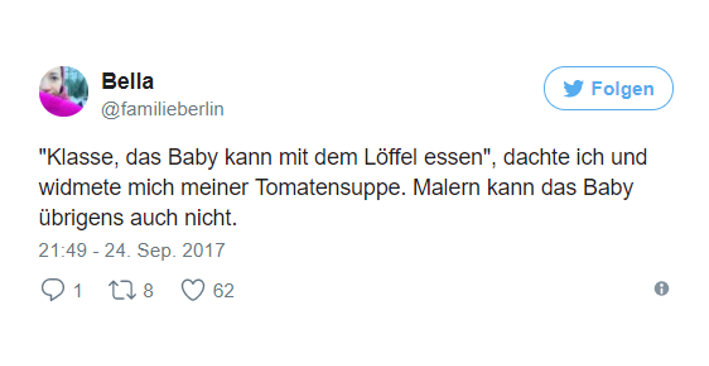
Task: Open the tweet info icon
Action: (662, 289)
